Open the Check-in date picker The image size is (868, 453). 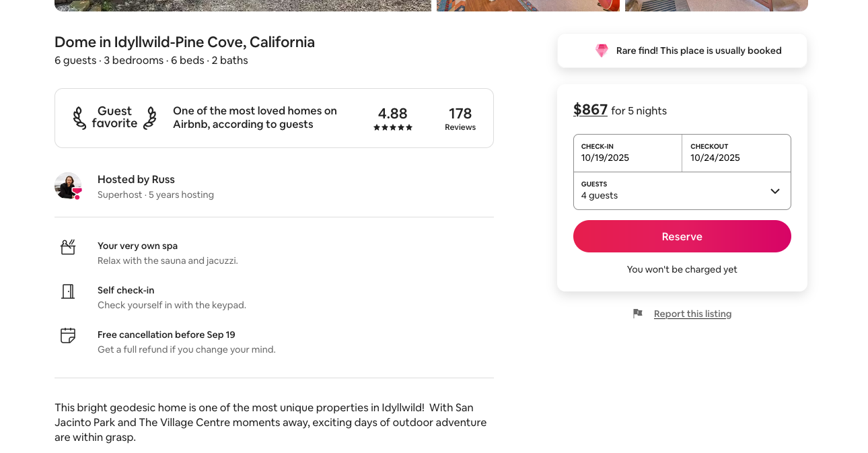(627, 153)
